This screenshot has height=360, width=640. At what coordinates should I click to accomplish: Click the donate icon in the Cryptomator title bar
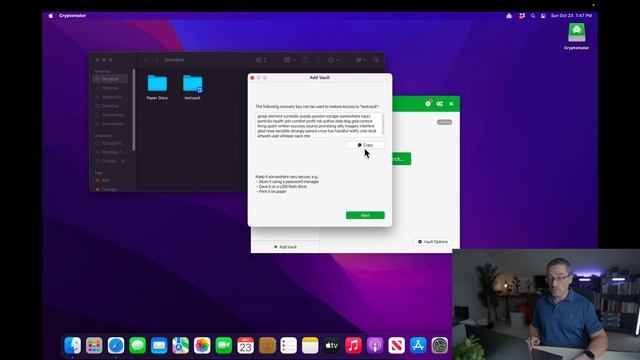(428, 104)
